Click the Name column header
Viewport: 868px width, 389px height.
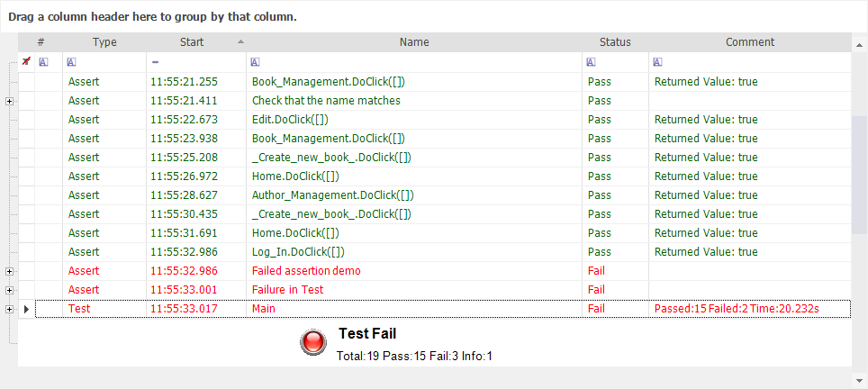coord(414,42)
